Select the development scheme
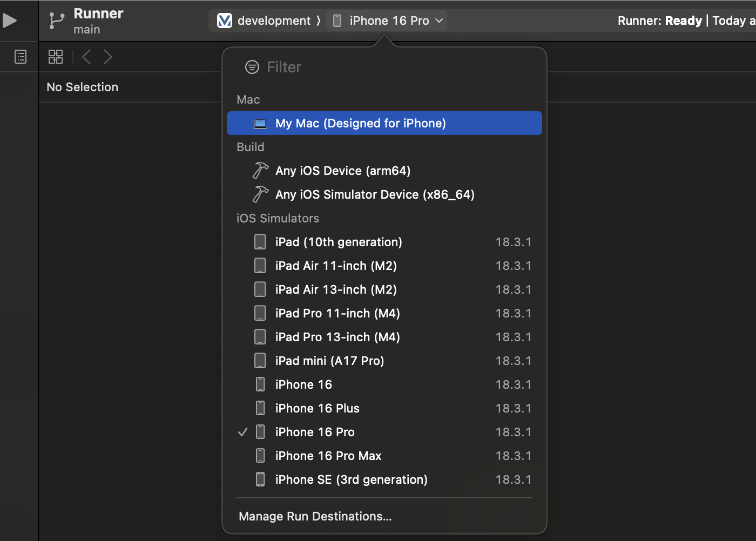The height and width of the screenshot is (541, 756). (264, 21)
